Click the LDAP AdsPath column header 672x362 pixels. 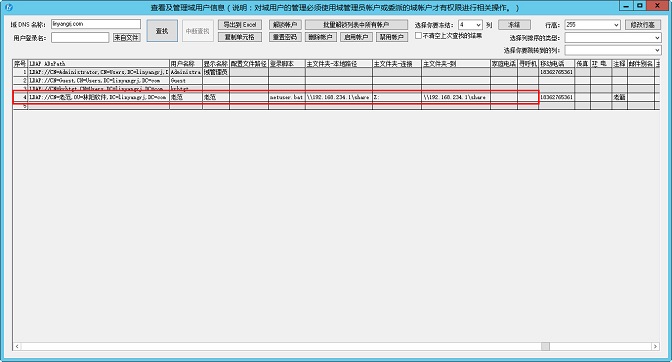(99, 64)
